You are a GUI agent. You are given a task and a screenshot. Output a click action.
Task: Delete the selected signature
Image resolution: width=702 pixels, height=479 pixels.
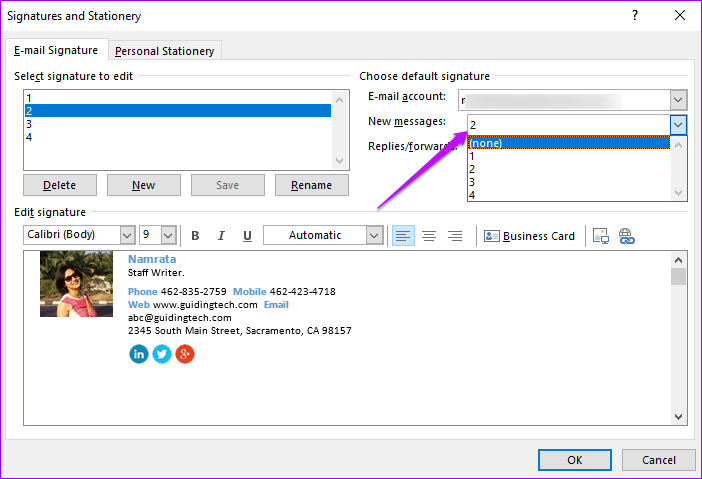60,185
